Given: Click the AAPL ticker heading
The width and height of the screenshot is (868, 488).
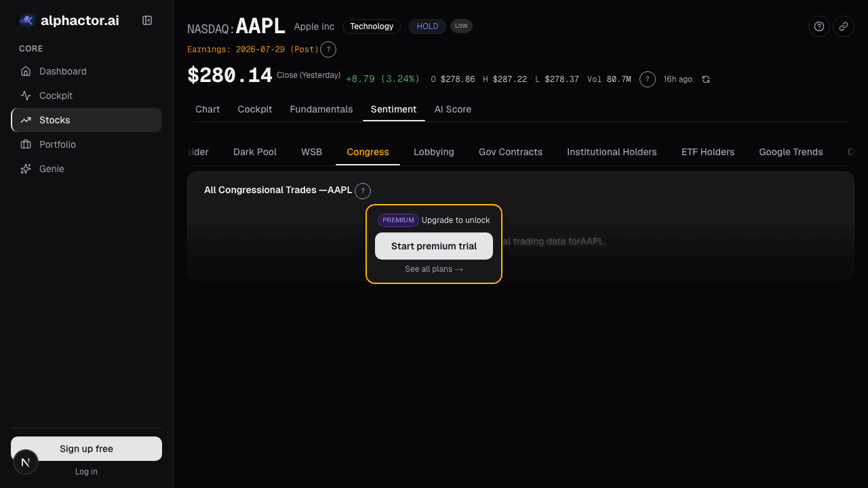Looking at the screenshot, I should click(x=261, y=26).
